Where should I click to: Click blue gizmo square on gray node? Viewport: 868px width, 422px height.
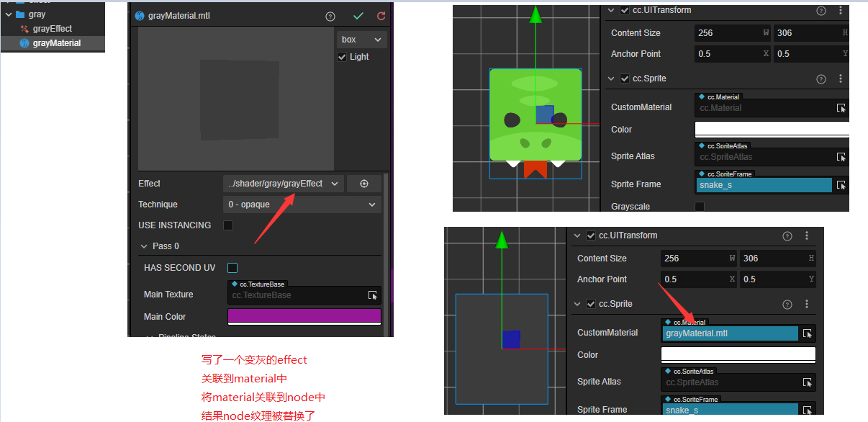coord(511,340)
